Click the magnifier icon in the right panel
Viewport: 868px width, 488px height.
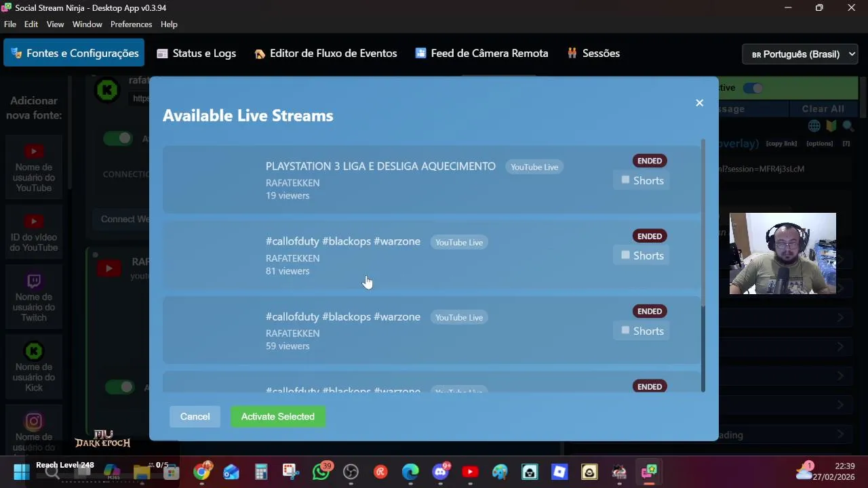[x=848, y=126]
